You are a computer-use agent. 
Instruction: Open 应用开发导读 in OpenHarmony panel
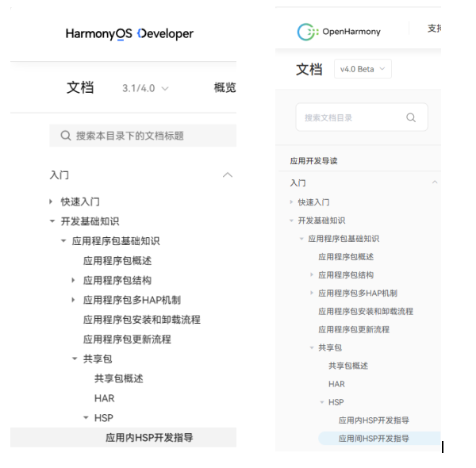point(313,161)
